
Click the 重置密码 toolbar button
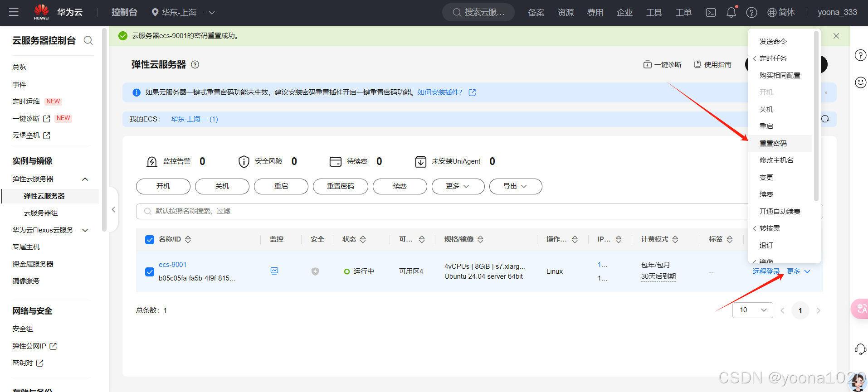click(341, 186)
